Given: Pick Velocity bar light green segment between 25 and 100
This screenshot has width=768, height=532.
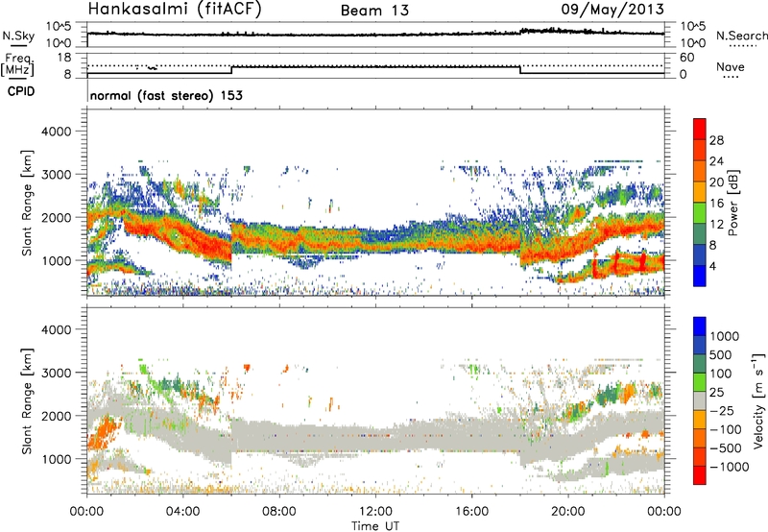Looking at the screenshot, I should tap(700, 382).
